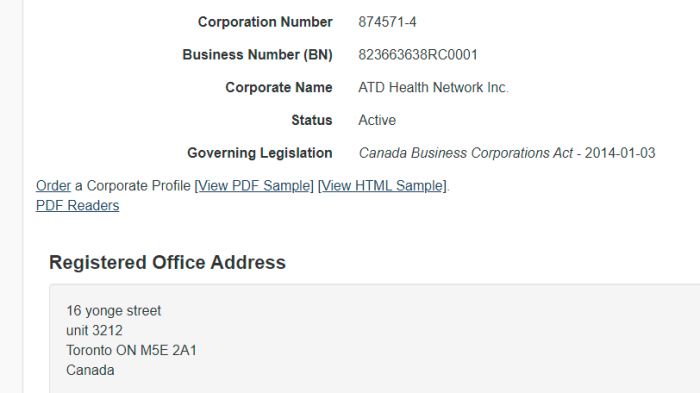This screenshot has height=393, width=700.
Task: Click the 2014-01-03 legislation date
Action: [620, 153]
